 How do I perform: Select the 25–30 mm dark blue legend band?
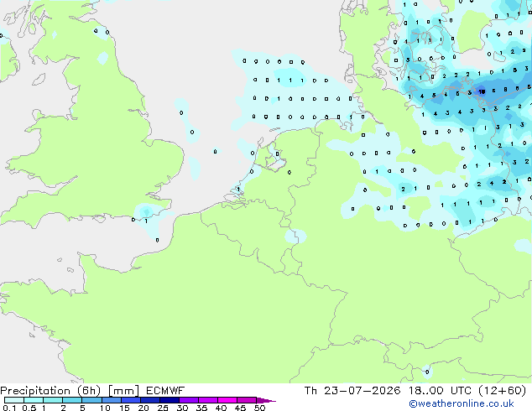(169, 400)
